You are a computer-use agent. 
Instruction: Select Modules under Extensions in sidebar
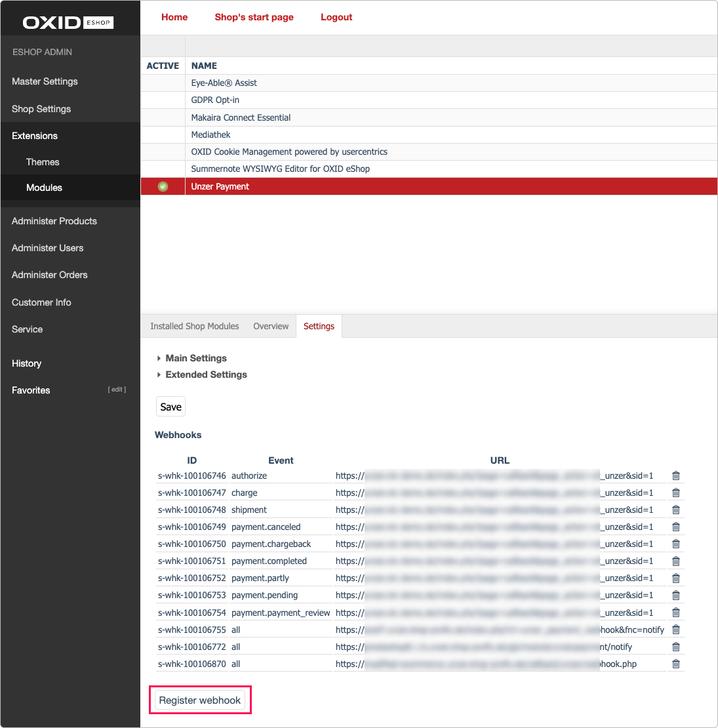(44, 188)
